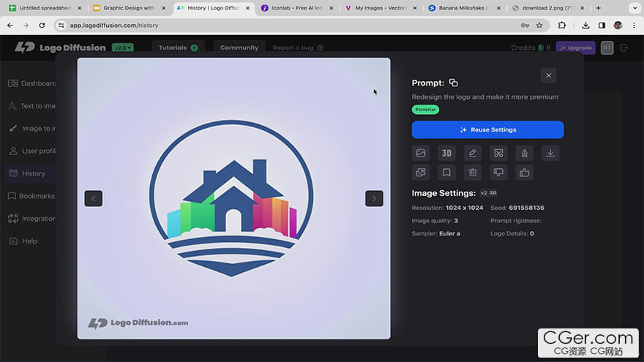644x362 pixels.
Task: Click the Pictorial style tag
Action: pyautogui.click(x=425, y=110)
